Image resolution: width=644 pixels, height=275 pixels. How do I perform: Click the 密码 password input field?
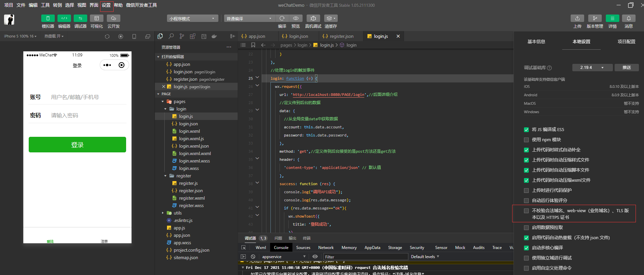point(88,115)
